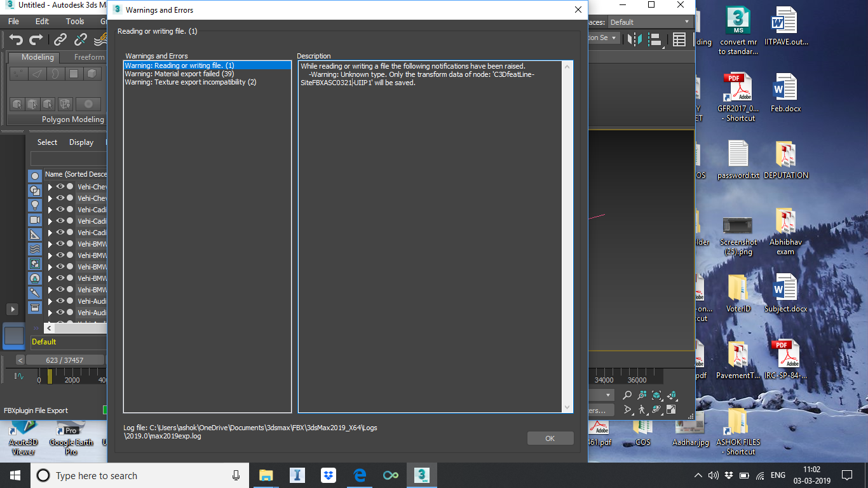
Task: Open the Scene Explorer Select menu
Action: (47, 142)
